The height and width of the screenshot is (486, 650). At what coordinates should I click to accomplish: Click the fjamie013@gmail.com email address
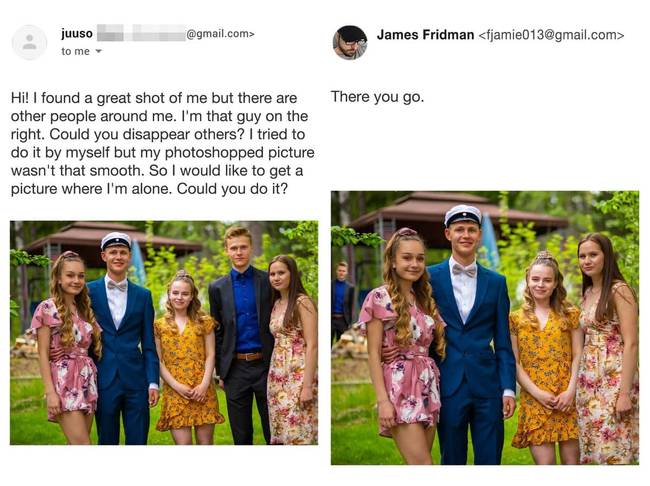(x=551, y=35)
